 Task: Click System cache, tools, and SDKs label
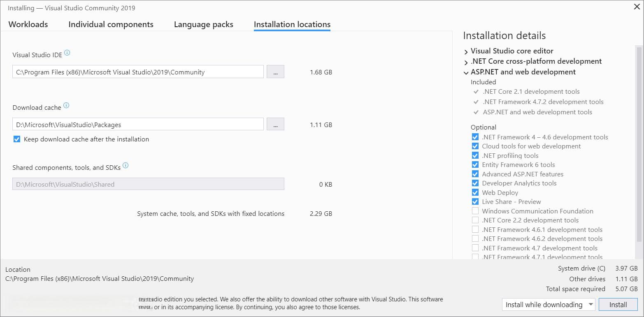point(211,214)
